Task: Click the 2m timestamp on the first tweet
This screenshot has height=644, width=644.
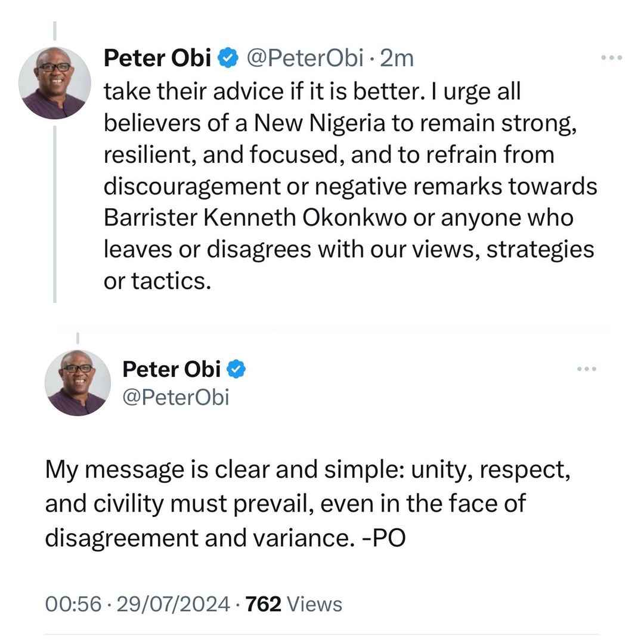Action: point(397,58)
